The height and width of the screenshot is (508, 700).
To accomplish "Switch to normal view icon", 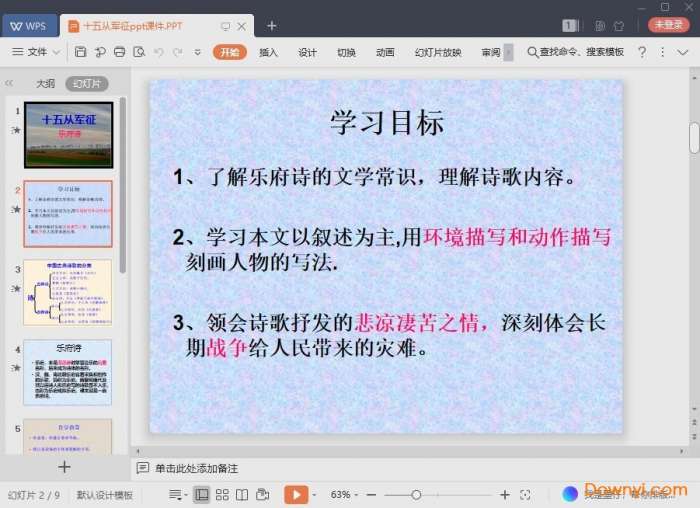I will click(202, 495).
